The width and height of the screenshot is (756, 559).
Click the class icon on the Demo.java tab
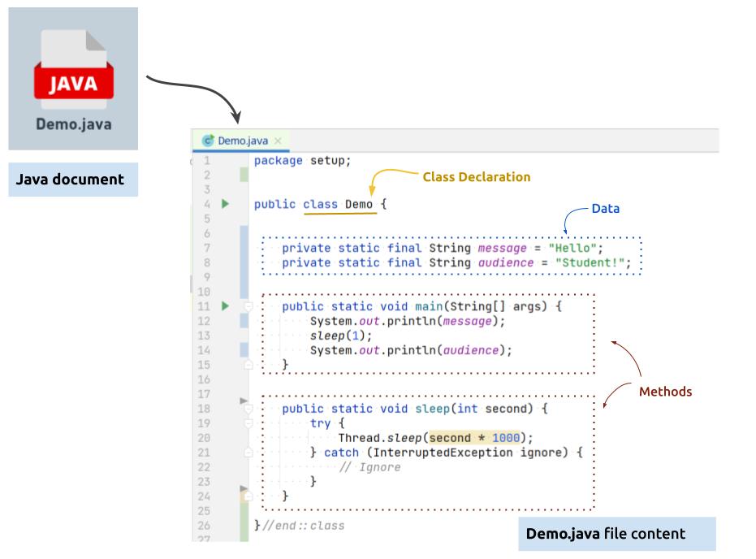pos(209,141)
